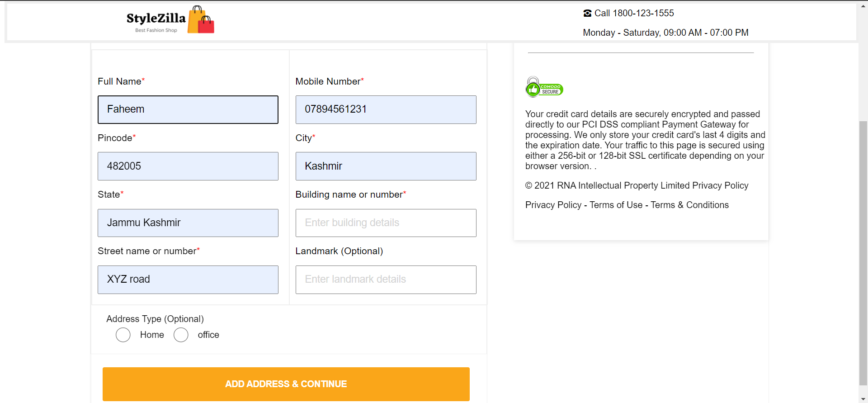Click the StyleZilla logo
Image resolution: width=868 pixels, height=403 pixels.
tap(156, 19)
